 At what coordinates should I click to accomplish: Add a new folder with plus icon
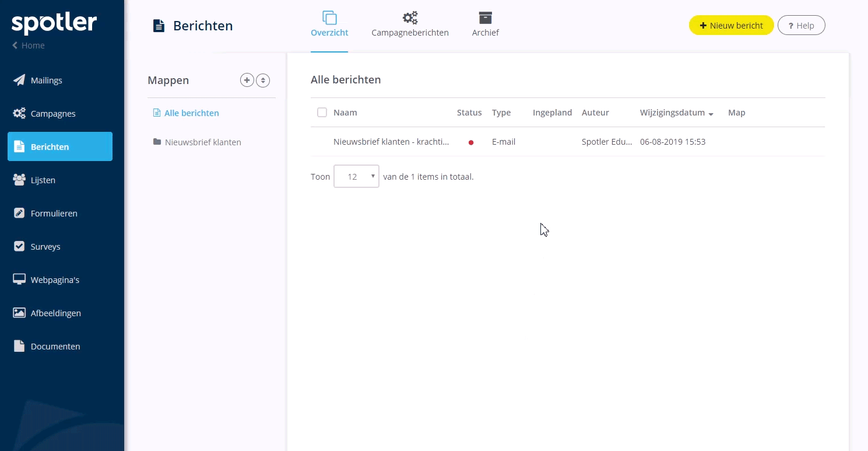click(x=247, y=81)
